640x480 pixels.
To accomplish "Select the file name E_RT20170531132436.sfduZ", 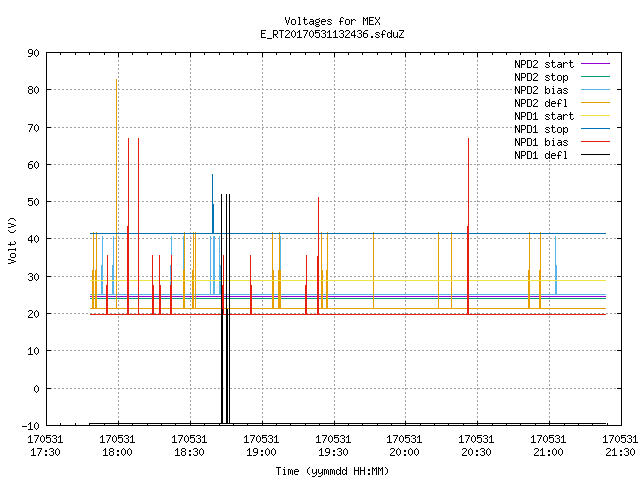I will [332, 34].
